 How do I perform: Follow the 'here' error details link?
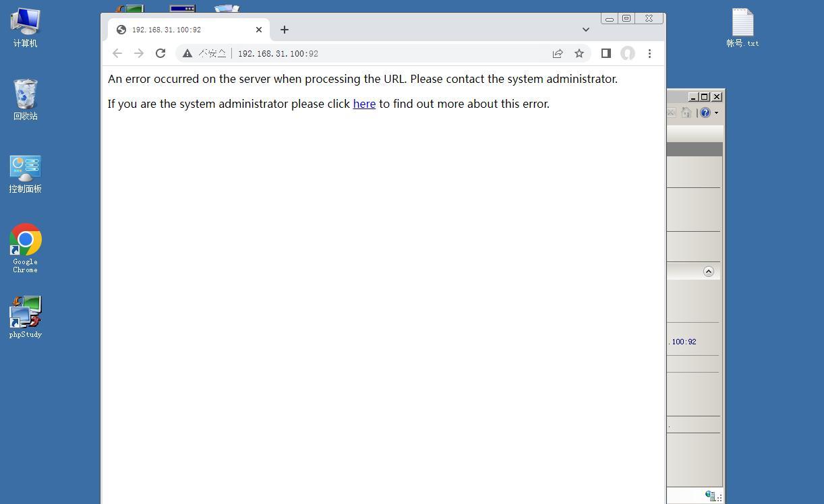tap(364, 104)
